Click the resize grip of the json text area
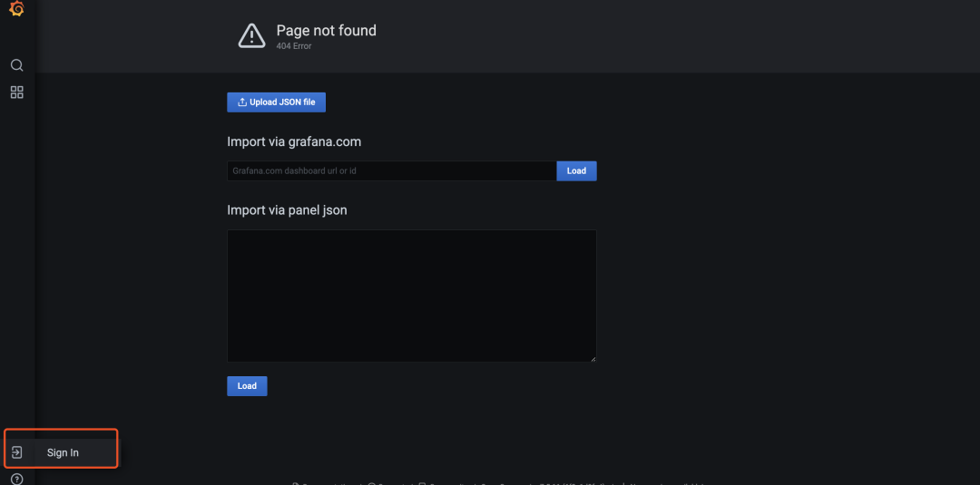 593,358
